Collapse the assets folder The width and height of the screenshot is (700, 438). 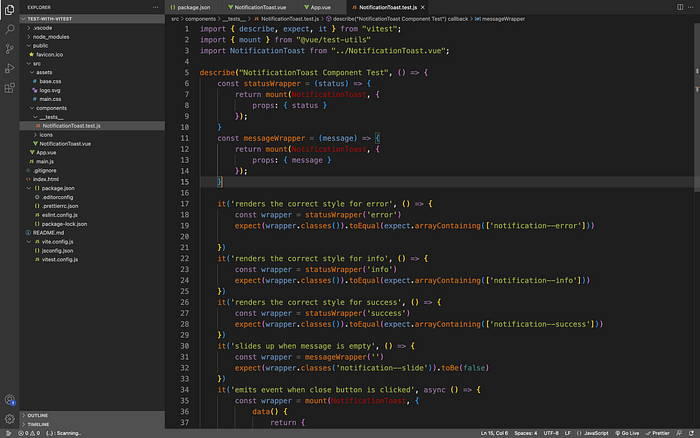92,72
